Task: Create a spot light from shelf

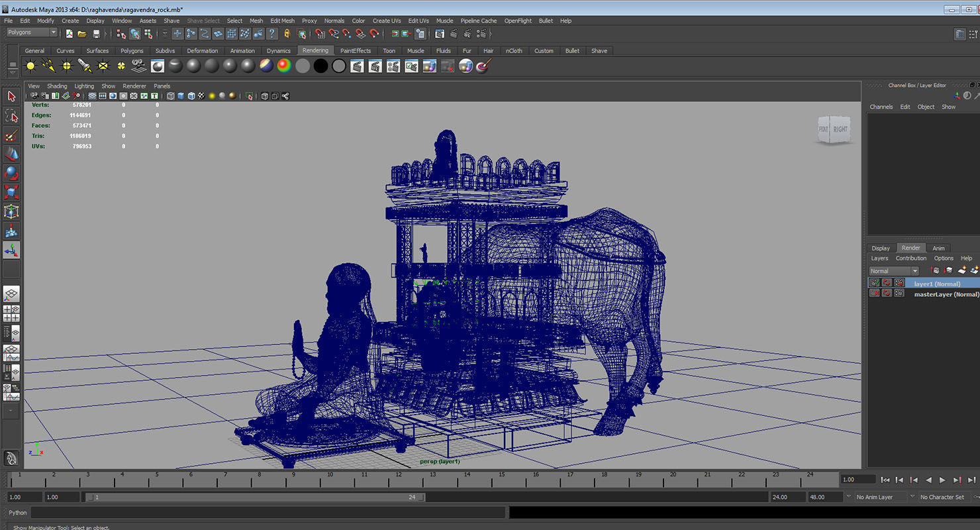Action: click(x=85, y=66)
